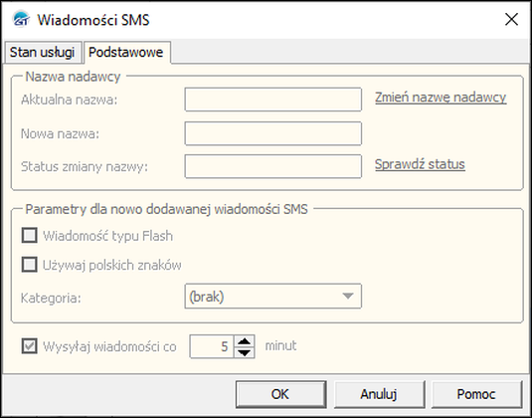The height and width of the screenshot is (418, 532).
Task: Decrease minutes with the spinner down arrow
Action: point(244,352)
